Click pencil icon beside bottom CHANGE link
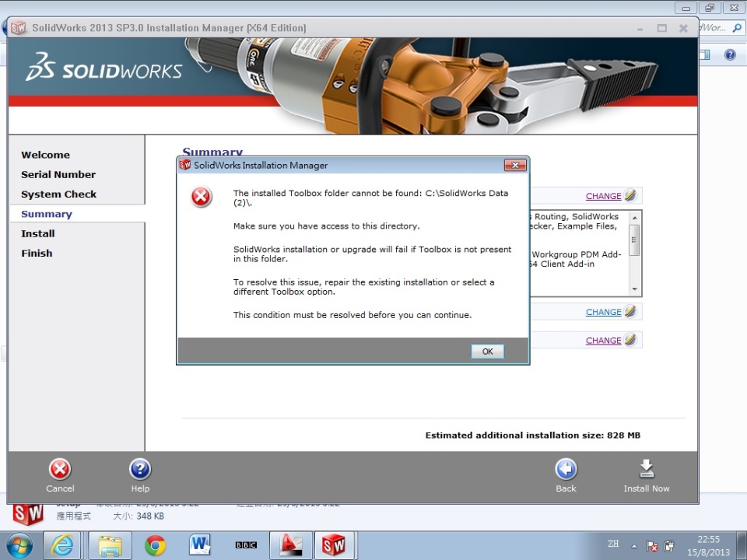This screenshot has height=560, width=747. pyautogui.click(x=630, y=340)
